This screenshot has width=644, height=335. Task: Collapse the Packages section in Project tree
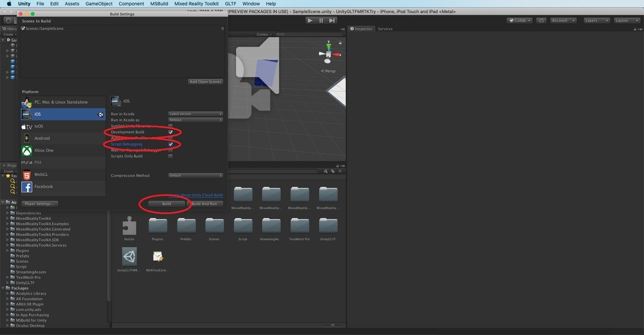3,288
